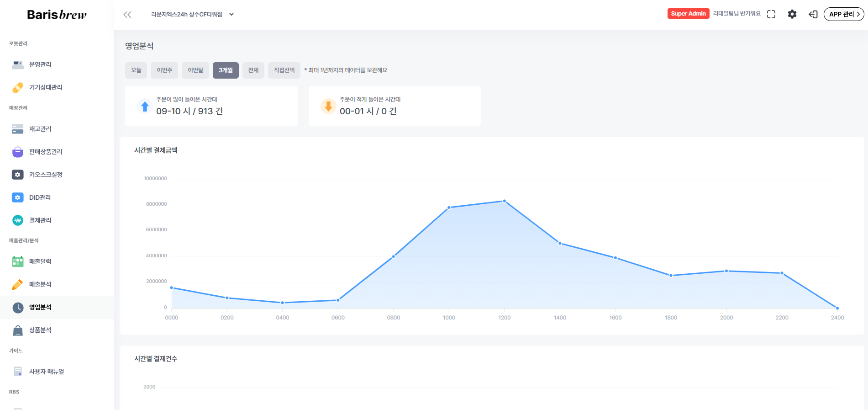Open 상품분석 in the sidebar
Screen dimensions: 868x410
point(40,330)
